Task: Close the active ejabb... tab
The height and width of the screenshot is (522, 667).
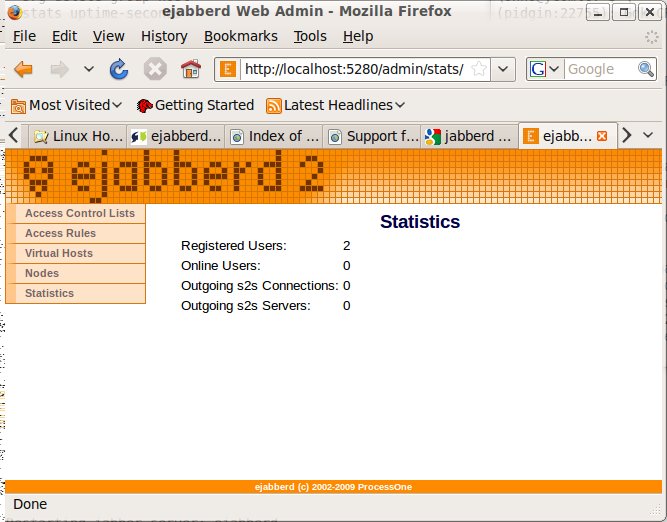Action: 602,136
